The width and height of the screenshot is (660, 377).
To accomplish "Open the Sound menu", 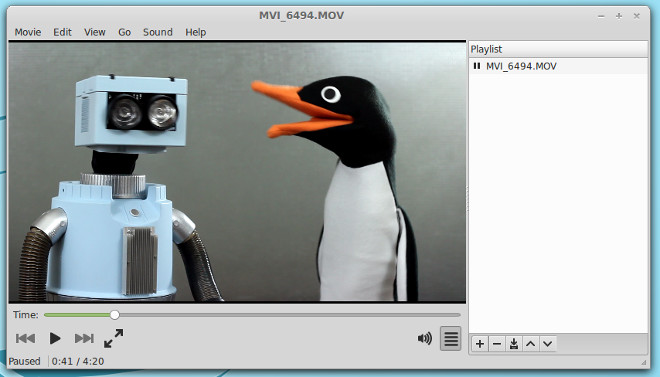I will pos(158,32).
